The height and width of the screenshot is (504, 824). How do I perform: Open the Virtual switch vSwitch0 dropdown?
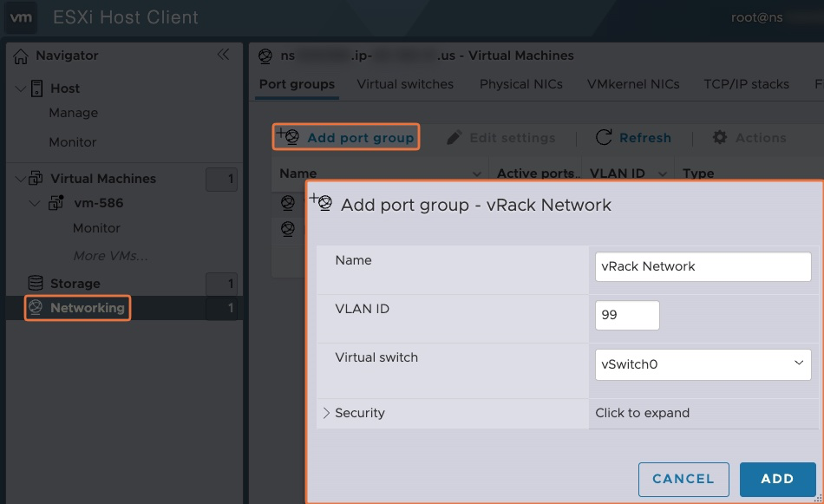point(703,364)
